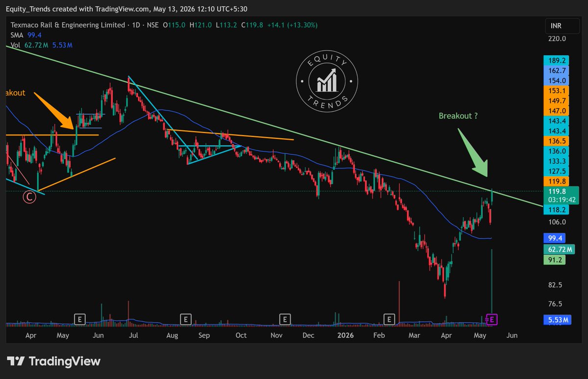Open the earnings E marker near Nov label
Viewport: 588px width, 379px height.
coord(284,320)
